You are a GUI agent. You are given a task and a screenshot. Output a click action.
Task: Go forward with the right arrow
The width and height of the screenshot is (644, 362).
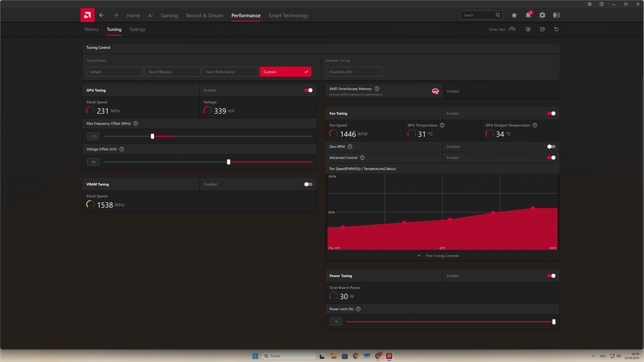(x=116, y=15)
